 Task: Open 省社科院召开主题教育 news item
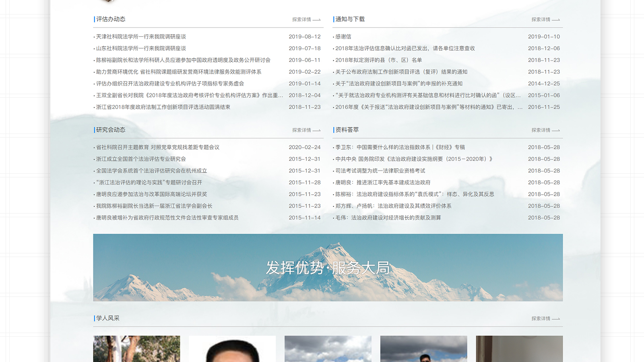pos(158,147)
